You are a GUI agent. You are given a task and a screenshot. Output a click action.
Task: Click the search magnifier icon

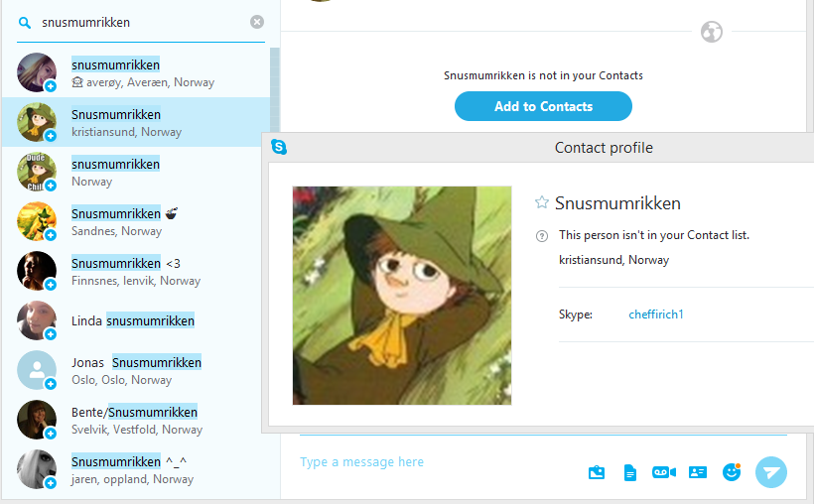[x=25, y=22]
